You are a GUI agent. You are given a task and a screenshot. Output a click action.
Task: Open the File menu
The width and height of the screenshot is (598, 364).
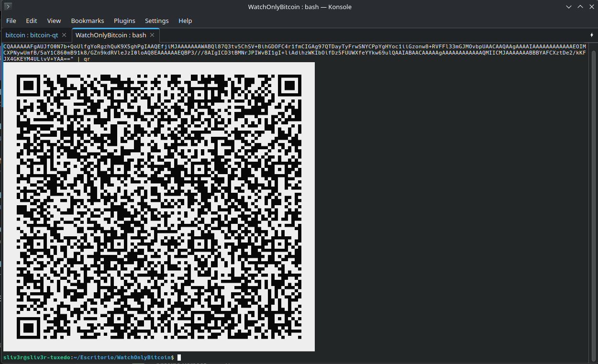[x=11, y=21]
